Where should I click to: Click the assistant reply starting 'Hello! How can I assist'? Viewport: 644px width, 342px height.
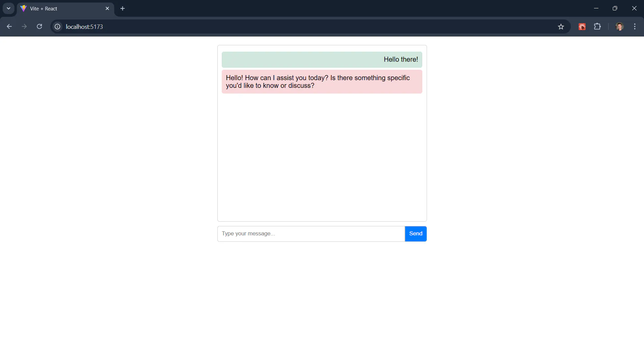tap(322, 82)
